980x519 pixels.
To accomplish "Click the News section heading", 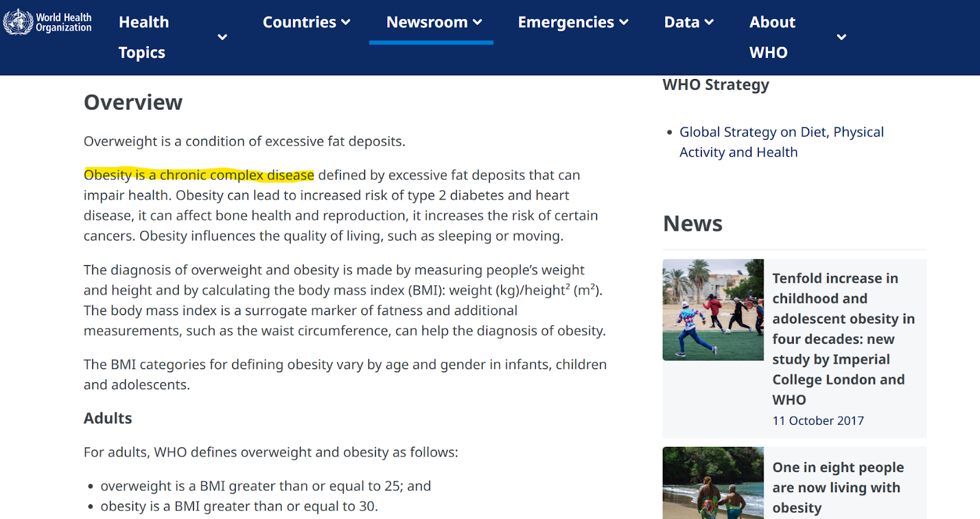I will (x=693, y=223).
